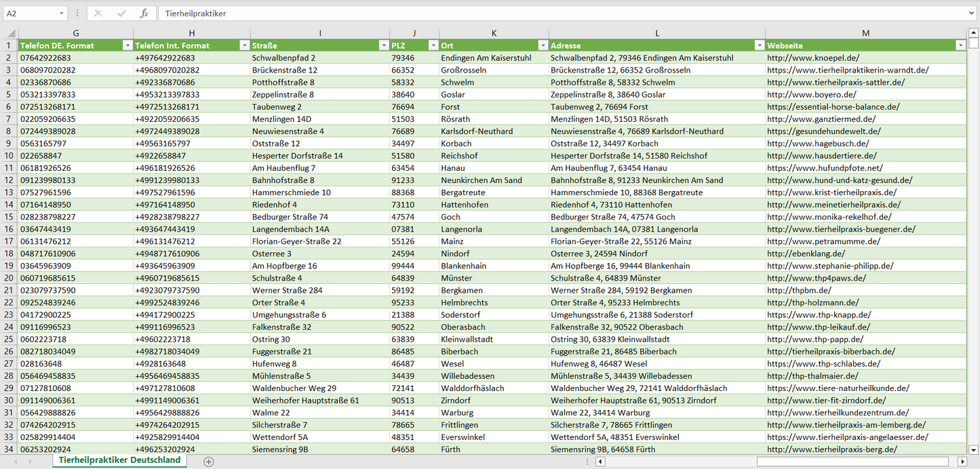Open the Webseite column filter dropdown
Image resolution: width=980 pixels, height=469 pixels.
tap(960, 45)
